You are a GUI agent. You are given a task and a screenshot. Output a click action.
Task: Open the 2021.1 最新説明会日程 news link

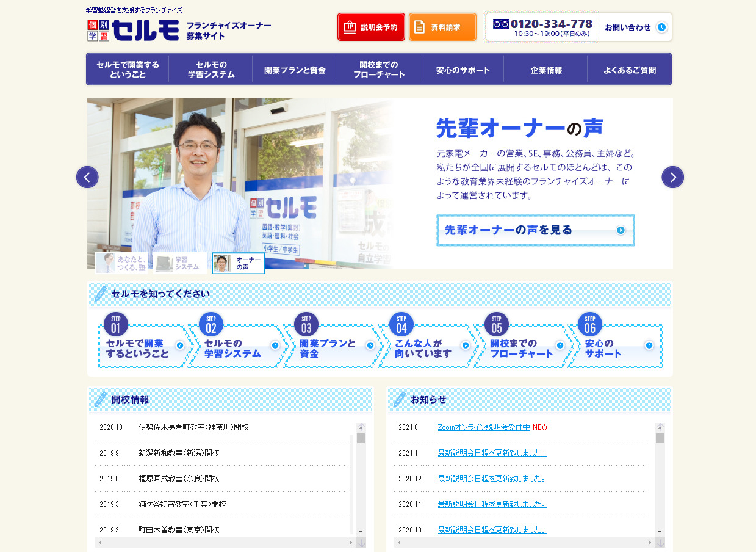(492, 453)
